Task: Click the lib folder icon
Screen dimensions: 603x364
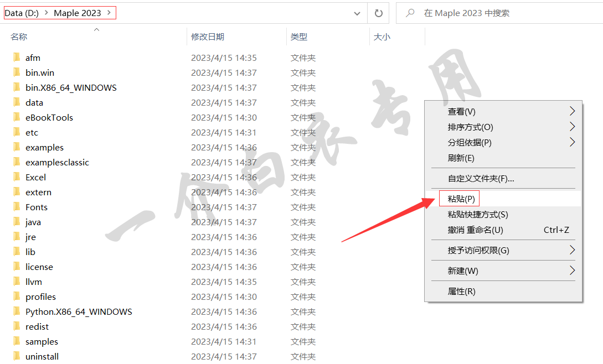Action: (17, 252)
